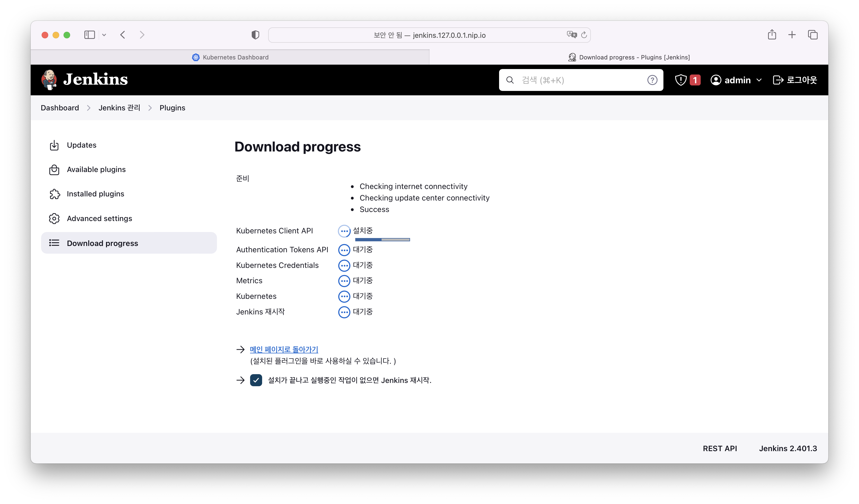
Task: Click the Jenkins favicon on the Download progress tab
Action: [572, 57]
